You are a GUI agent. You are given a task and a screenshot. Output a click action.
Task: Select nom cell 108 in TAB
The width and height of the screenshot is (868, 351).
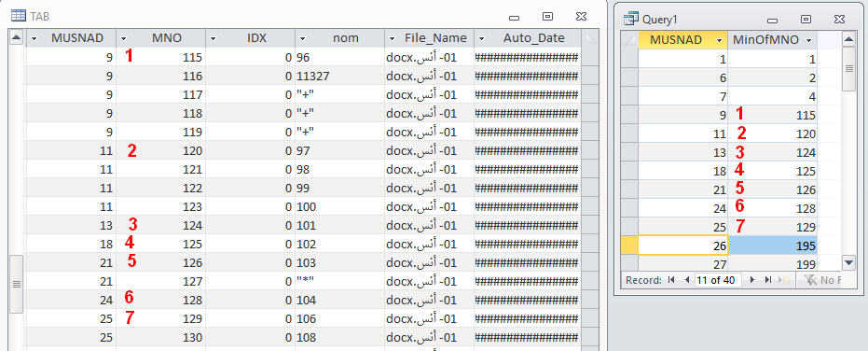[x=340, y=337]
